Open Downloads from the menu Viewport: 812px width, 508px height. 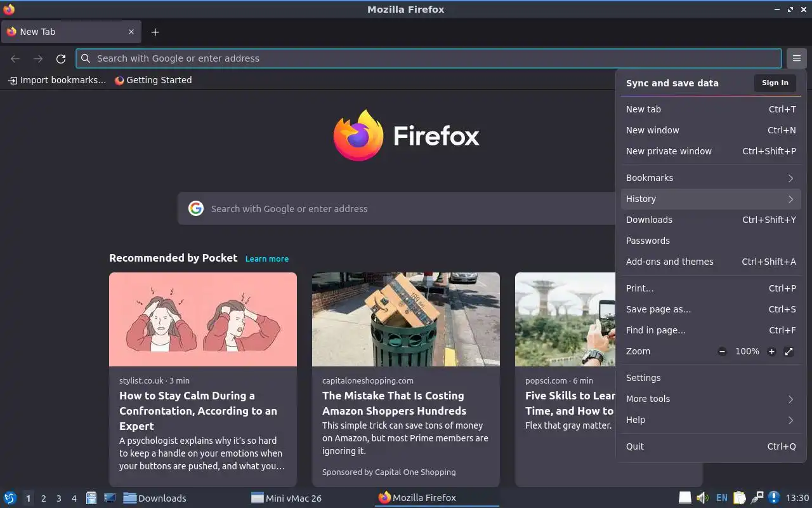click(710, 220)
